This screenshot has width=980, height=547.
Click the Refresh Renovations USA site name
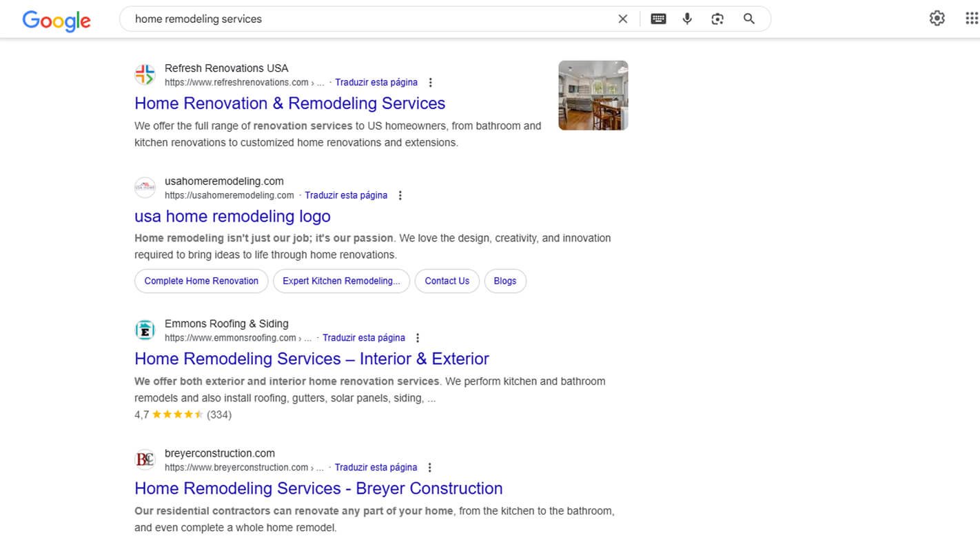[x=227, y=68]
